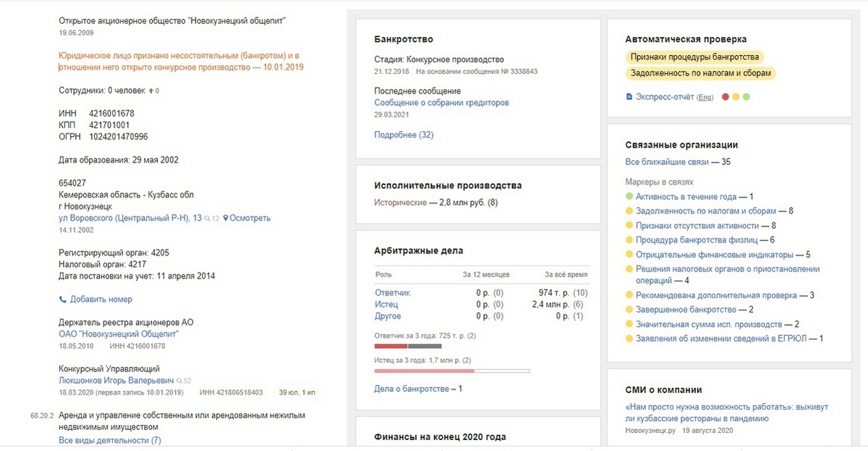Click the document icon of Экспресс-отчёт
This screenshot has width=868, height=451.
coord(629,96)
